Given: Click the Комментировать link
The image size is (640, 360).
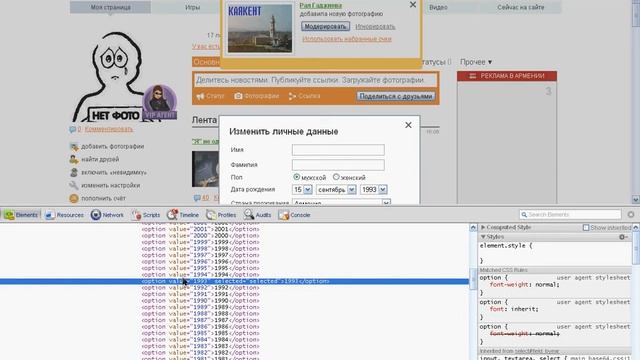Looking at the screenshot, I should (109, 129).
